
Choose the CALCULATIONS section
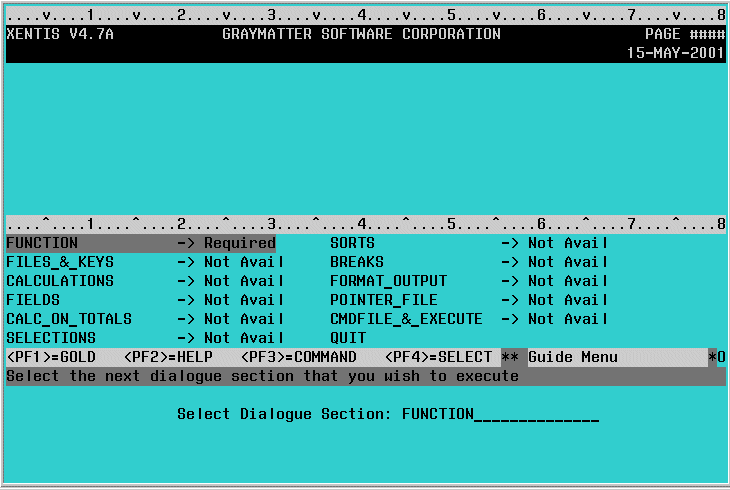[x=60, y=281]
